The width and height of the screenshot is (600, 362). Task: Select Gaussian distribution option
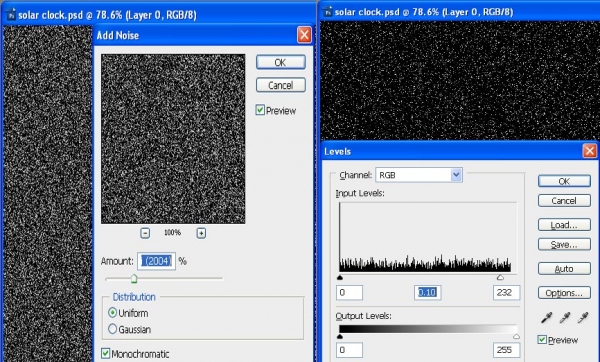(x=112, y=329)
